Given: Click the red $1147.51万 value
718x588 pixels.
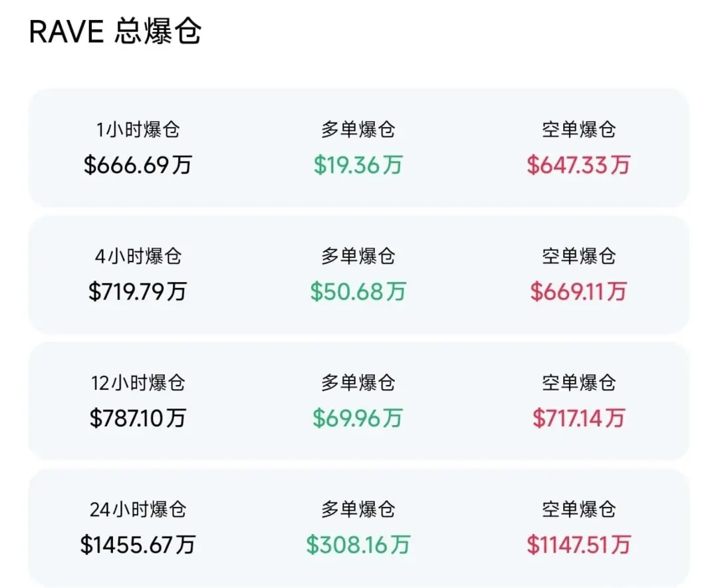Looking at the screenshot, I should coord(578,545).
